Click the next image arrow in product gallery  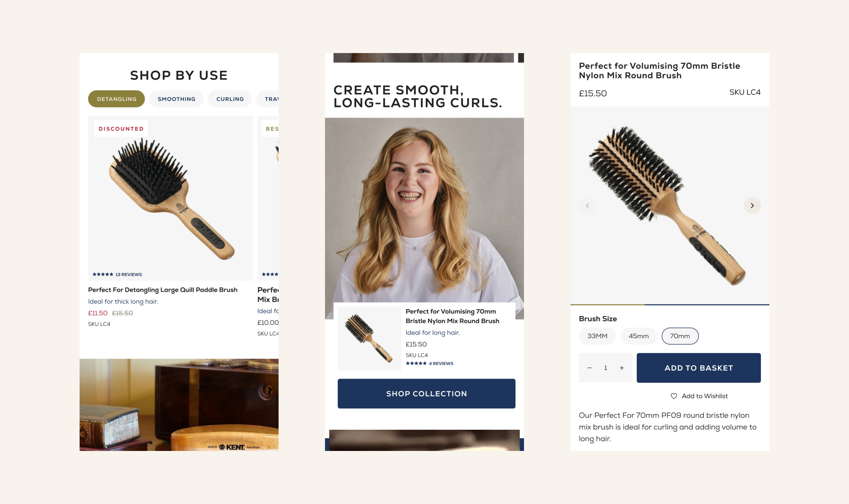click(752, 206)
